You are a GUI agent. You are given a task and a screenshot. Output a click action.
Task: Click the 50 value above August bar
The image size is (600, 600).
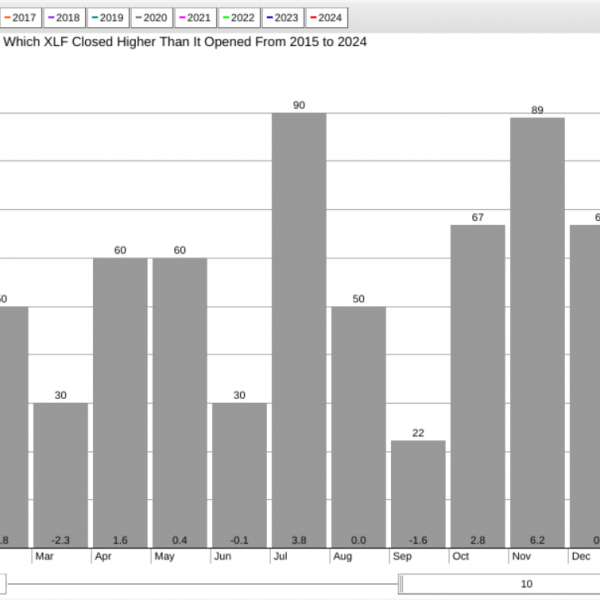[x=359, y=299]
